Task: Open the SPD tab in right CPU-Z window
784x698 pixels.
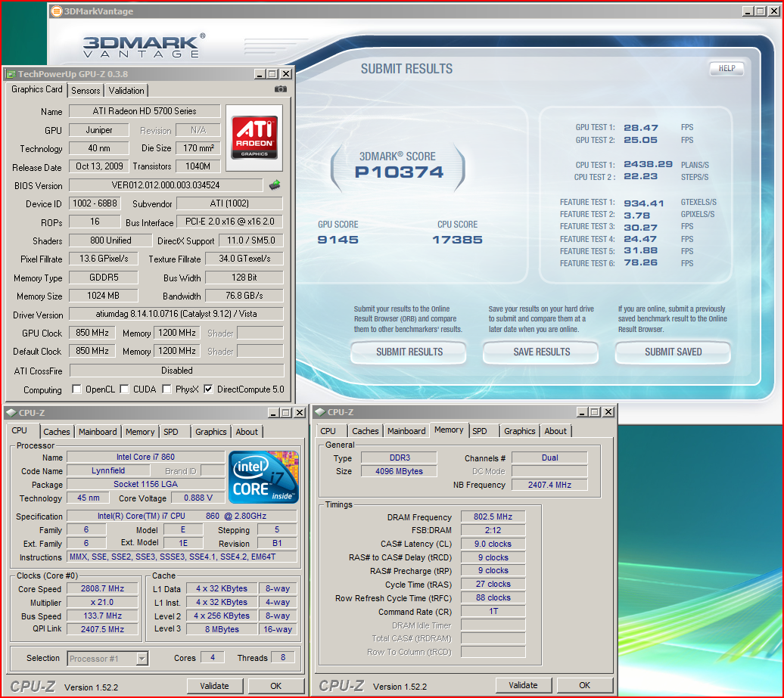Action: coord(480,431)
